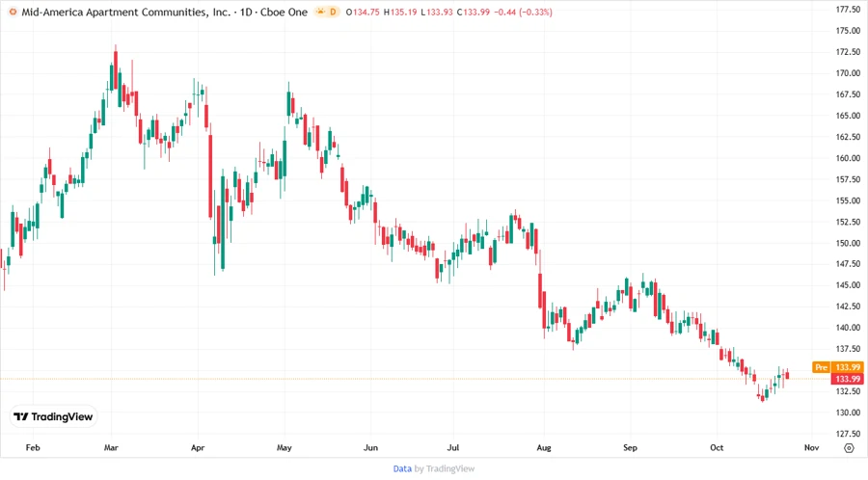The height and width of the screenshot is (480, 868).
Task: Click the 177.50 price axis label
Action: [848, 10]
